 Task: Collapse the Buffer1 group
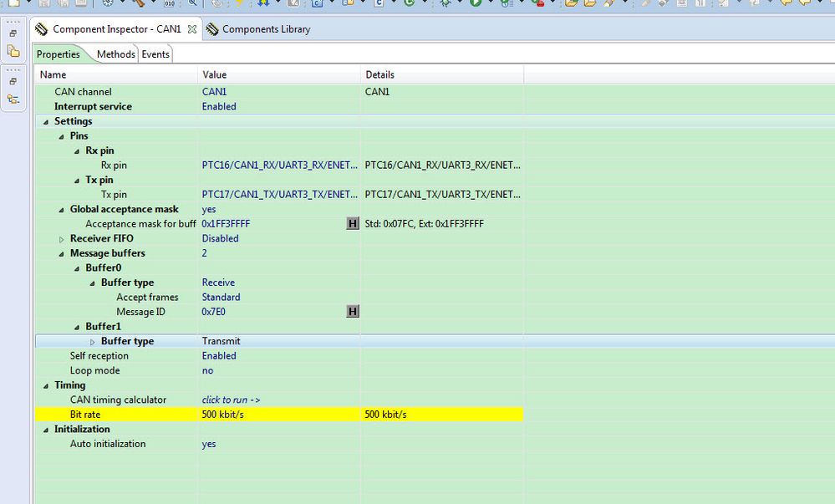77,327
